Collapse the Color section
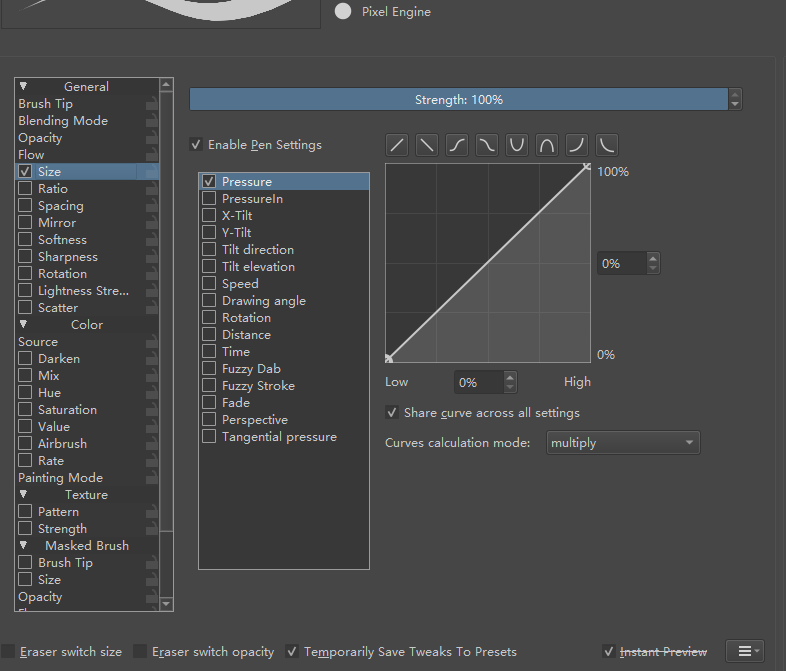The image size is (786, 671). click(x=23, y=325)
